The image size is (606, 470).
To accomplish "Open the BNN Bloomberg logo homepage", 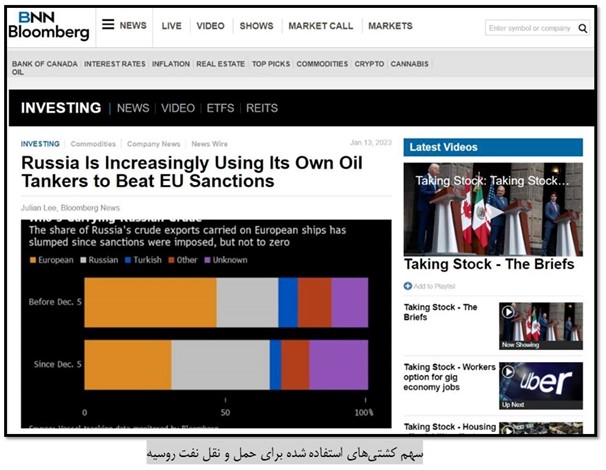I will pyautogui.click(x=49, y=26).
